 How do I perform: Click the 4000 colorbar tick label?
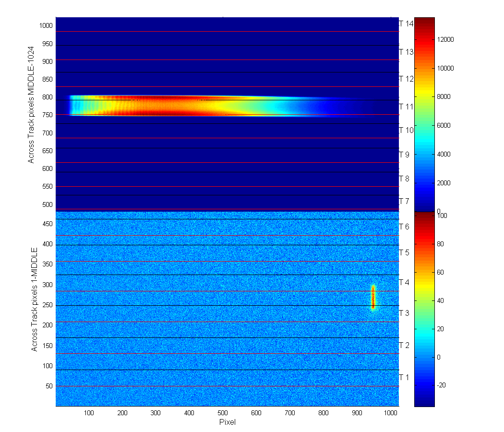coord(444,154)
